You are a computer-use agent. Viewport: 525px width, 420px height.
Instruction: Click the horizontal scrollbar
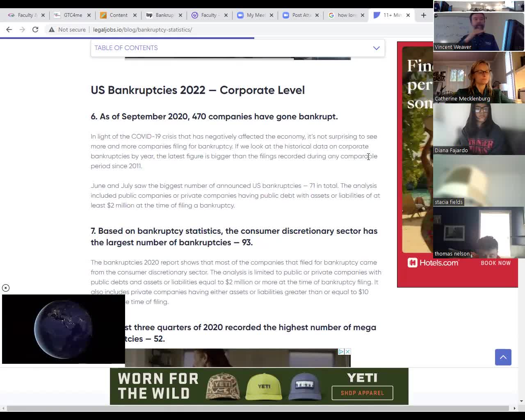(x=258, y=408)
